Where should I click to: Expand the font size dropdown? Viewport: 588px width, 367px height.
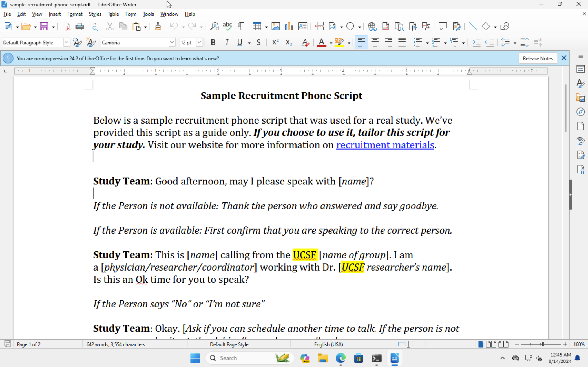(199, 43)
